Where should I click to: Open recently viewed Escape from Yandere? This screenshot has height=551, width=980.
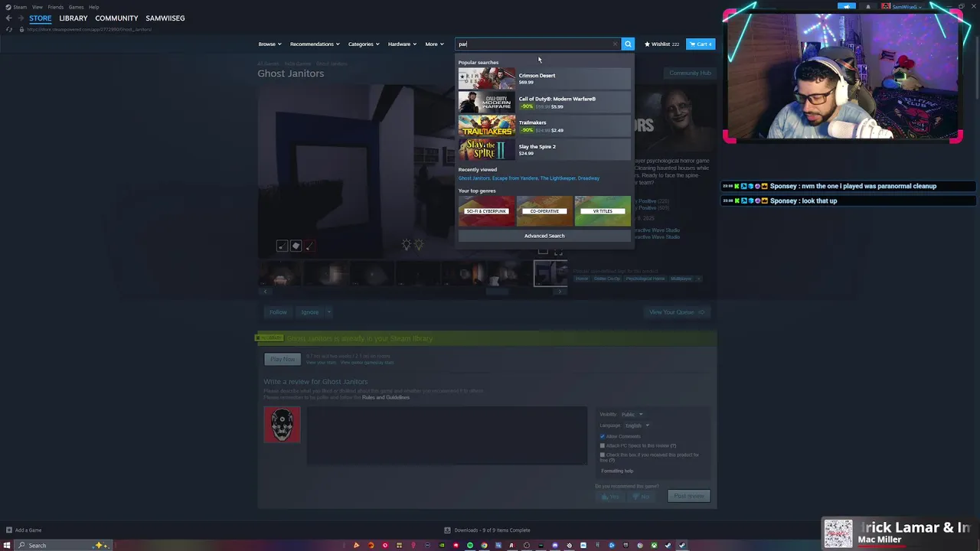pos(514,178)
